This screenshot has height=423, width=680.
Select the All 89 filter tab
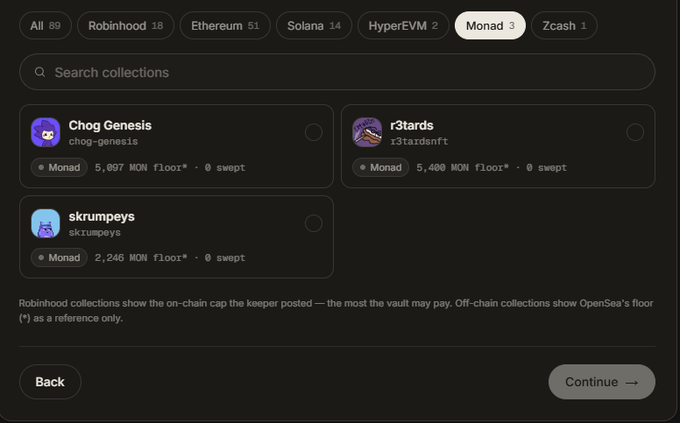45,26
